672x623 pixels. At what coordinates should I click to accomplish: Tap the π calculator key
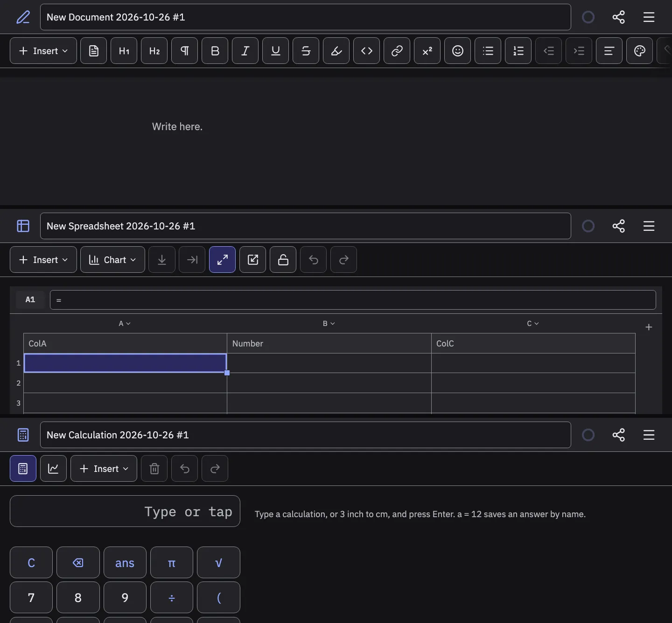(172, 563)
